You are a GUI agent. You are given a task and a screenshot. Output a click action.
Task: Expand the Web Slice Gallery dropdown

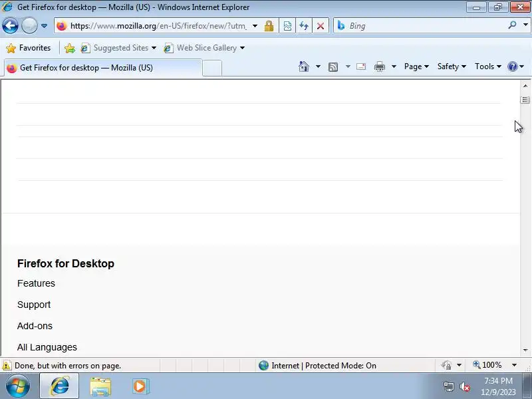[242, 48]
